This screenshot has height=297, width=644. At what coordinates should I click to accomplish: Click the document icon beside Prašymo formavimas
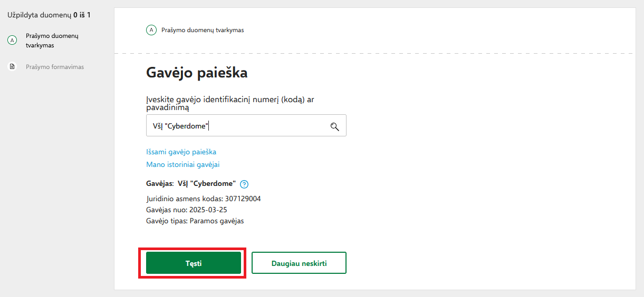pos(12,67)
